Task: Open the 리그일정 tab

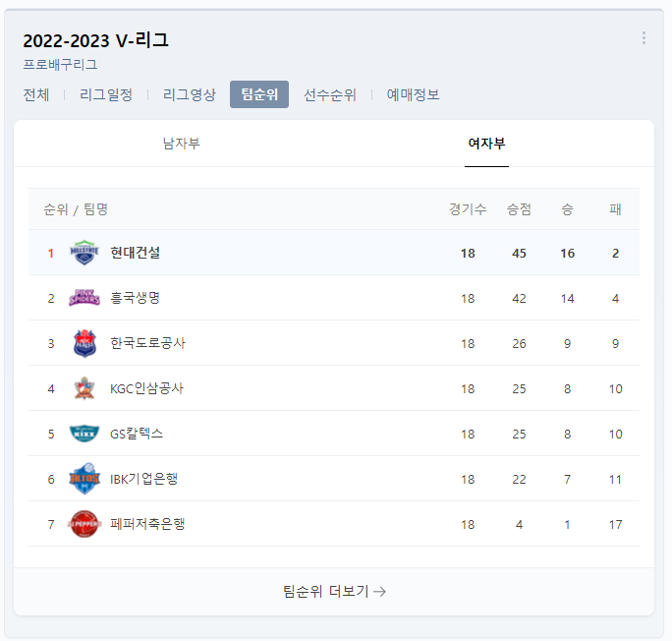Action: pyautogui.click(x=106, y=94)
